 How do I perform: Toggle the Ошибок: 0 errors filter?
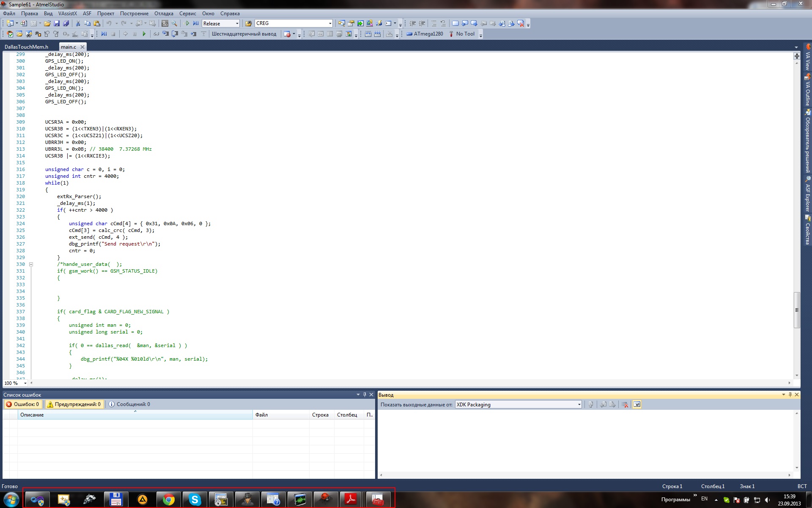coord(22,404)
